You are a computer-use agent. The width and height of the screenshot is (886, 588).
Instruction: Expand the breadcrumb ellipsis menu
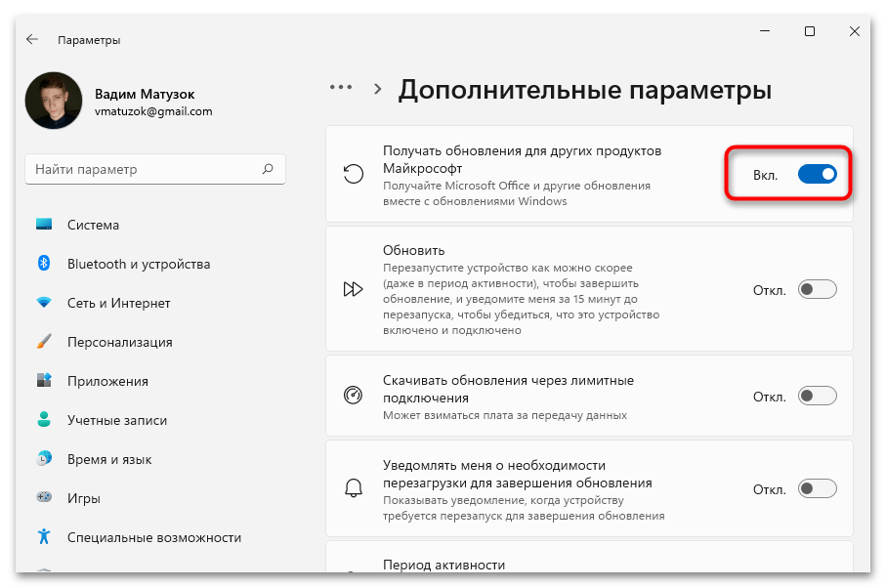340,88
